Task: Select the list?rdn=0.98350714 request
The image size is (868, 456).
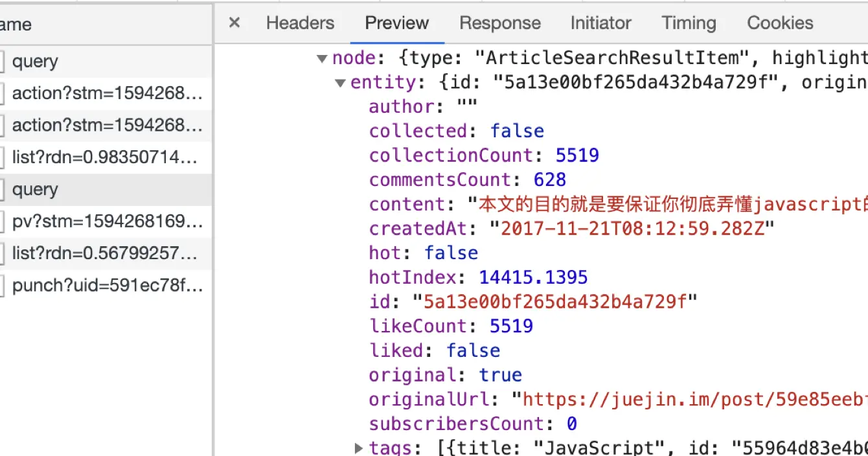Action: point(106,157)
